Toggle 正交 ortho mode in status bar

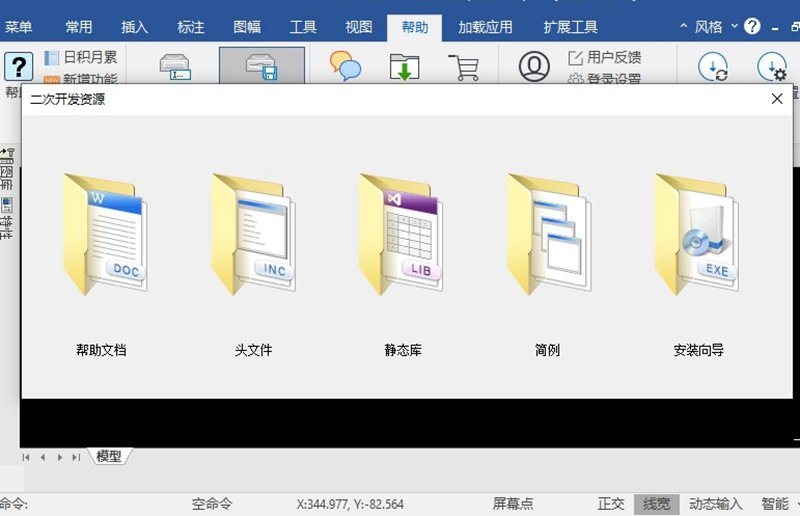pyautogui.click(x=611, y=504)
